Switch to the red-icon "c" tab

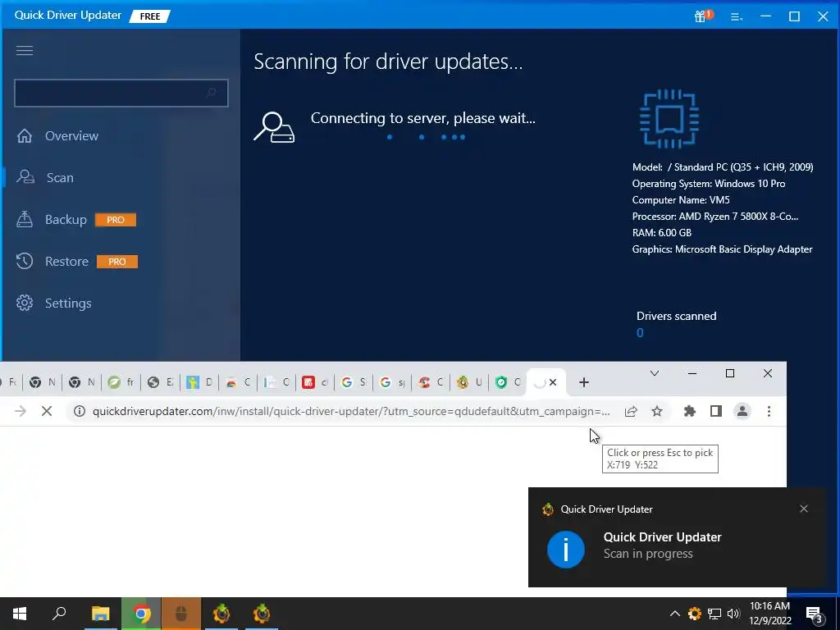click(x=315, y=382)
